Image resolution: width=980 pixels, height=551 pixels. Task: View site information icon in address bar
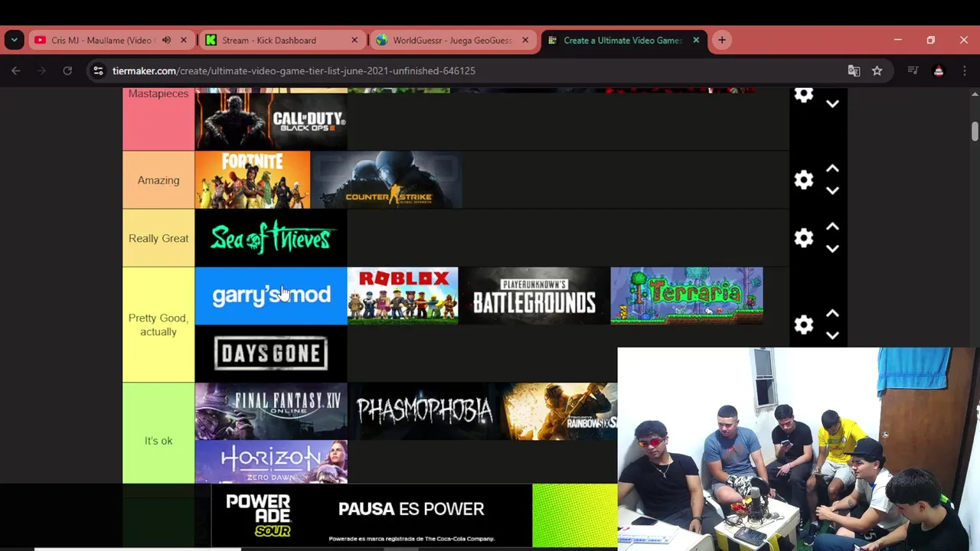pos(97,70)
